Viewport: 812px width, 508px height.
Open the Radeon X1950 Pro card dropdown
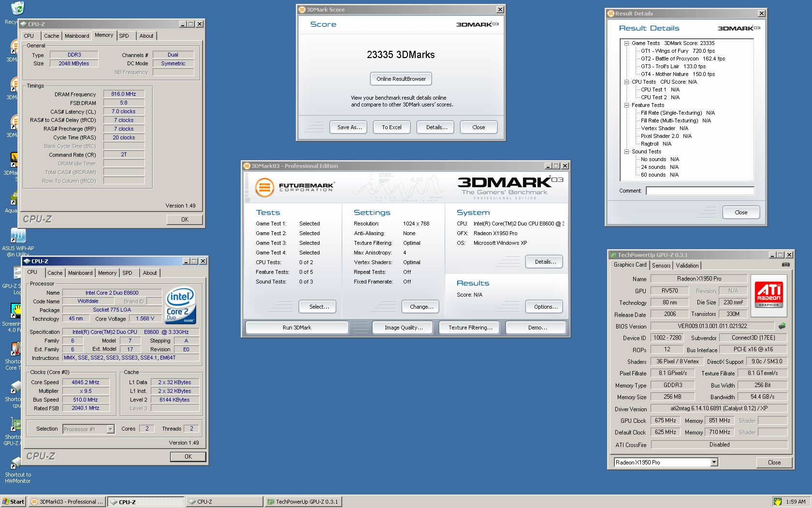click(714, 463)
